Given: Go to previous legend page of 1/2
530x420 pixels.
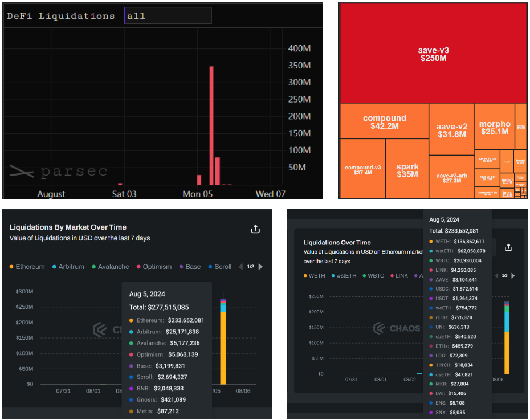Looking at the screenshot, I should [240, 267].
